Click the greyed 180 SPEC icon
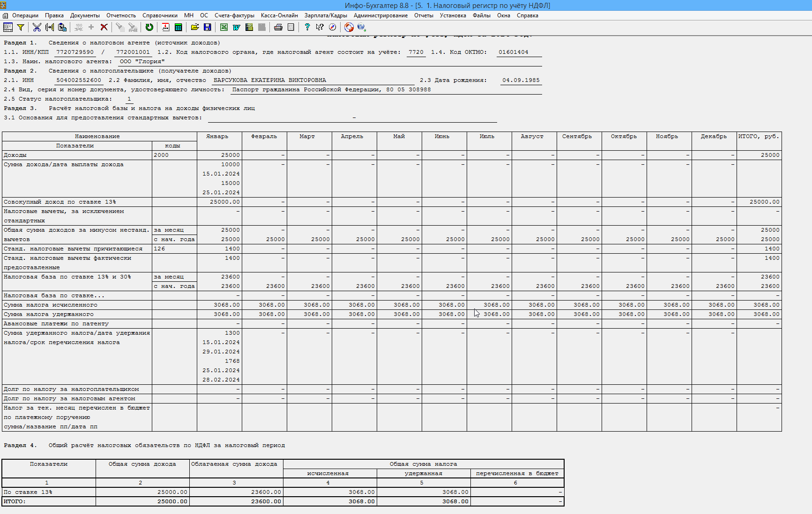The width and height of the screenshot is (812, 514). 79,27
